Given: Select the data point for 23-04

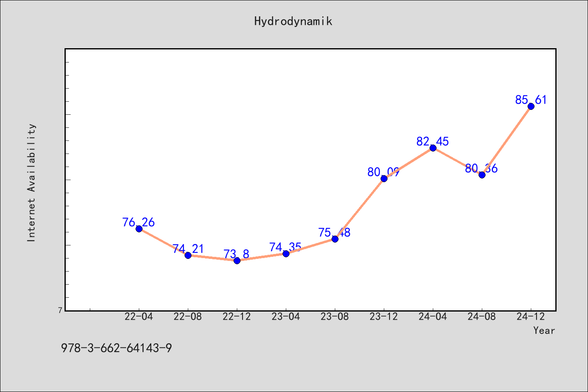Looking at the screenshot, I should [x=286, y=254].
